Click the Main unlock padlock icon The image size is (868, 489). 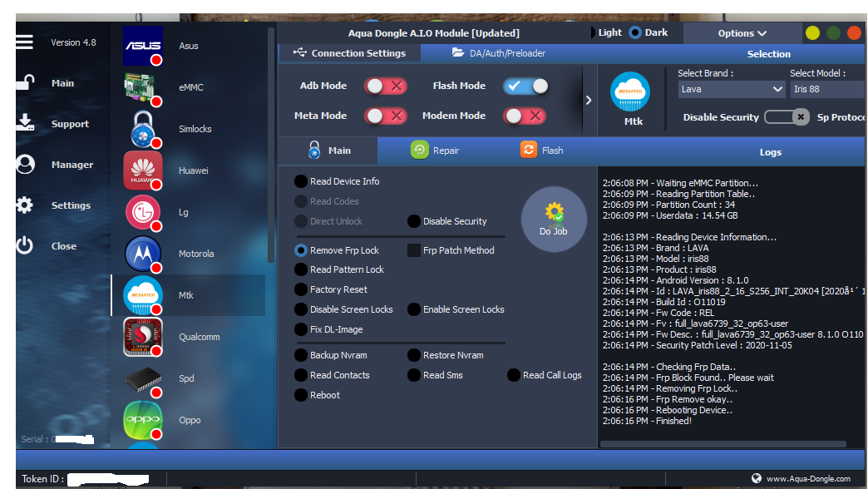[x=25, y=83]
